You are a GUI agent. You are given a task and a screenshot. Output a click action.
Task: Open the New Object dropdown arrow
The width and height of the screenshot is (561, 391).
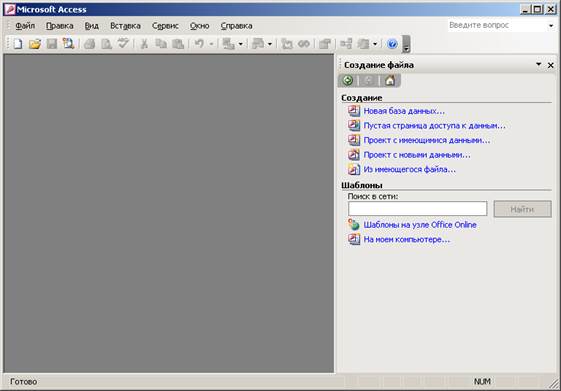(375, 44)
